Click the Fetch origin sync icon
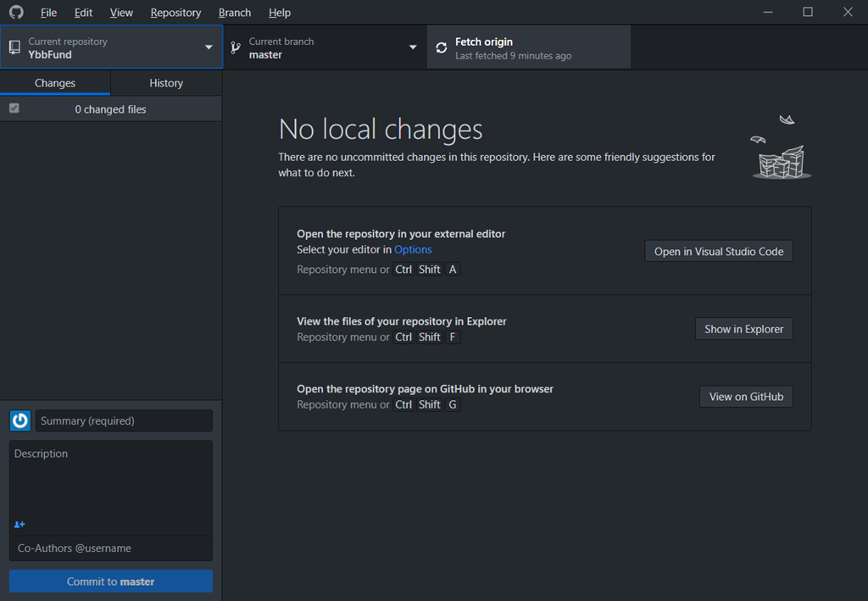 (x=441, y=47)
